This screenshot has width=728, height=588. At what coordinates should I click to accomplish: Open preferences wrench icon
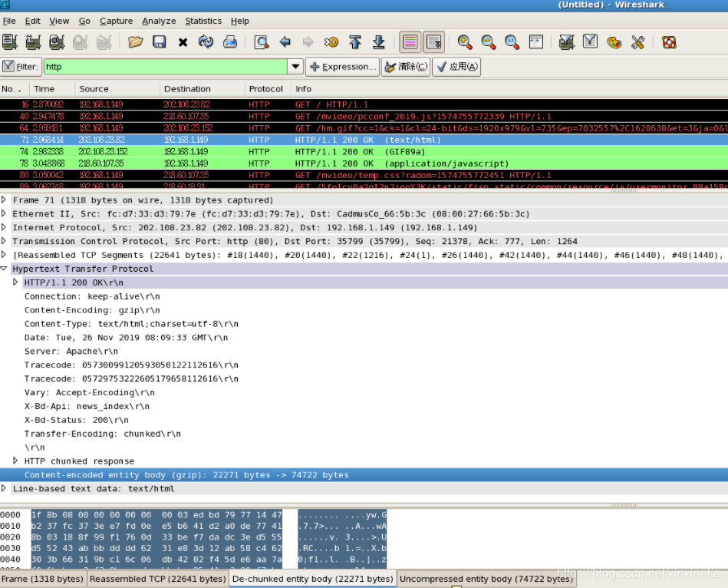coord(638,42)
